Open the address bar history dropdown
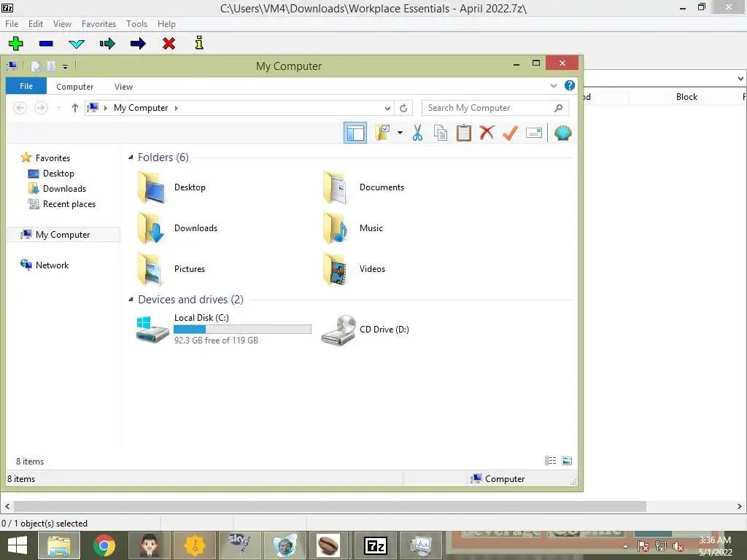747x560 pixels. pyautogui.click(x=388, y=108)
